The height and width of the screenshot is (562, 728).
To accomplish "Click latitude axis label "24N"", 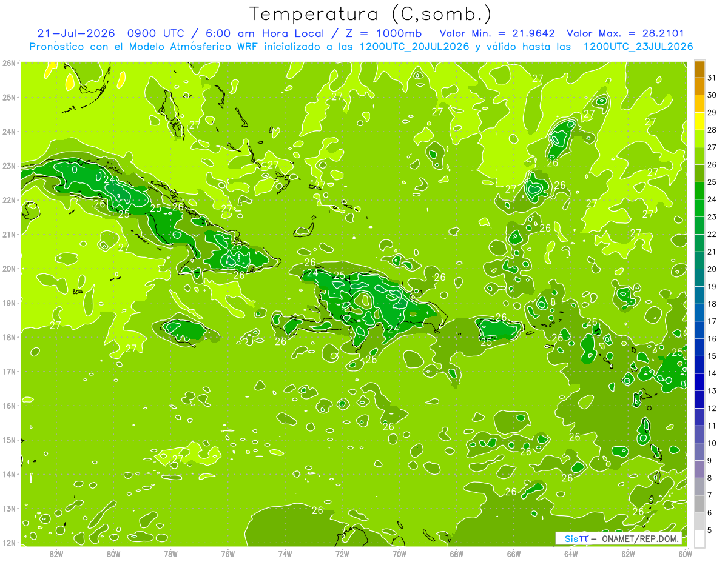I will click(x=9, y=132).
